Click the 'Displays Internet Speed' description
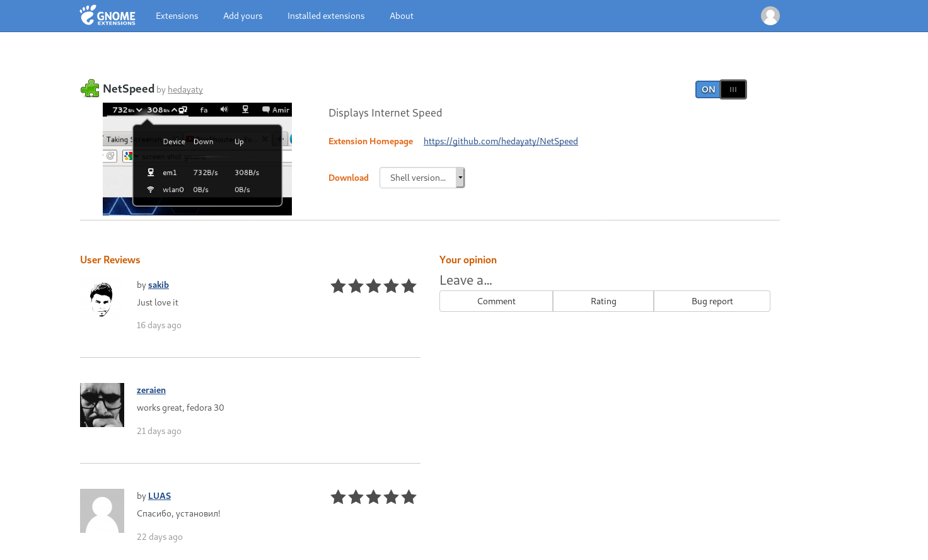928x560 pixels. (385, 113)
